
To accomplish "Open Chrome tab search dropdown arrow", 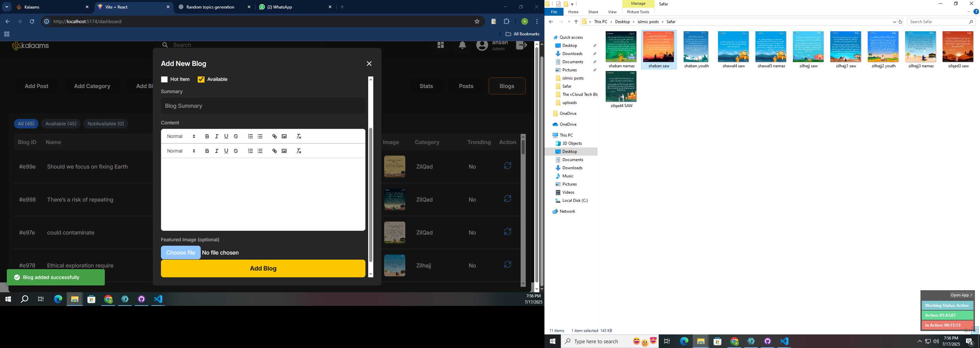I will point(6,7).
